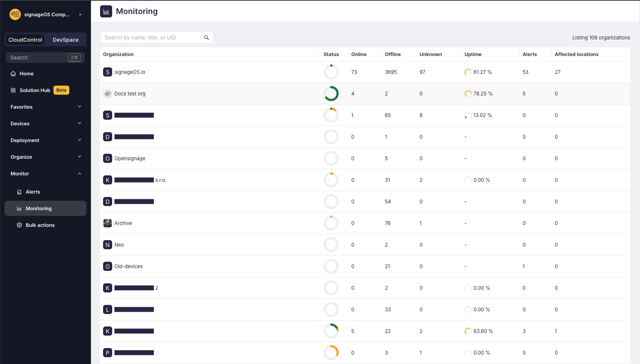Open the Opensignage organization
Viewport: 640px width, 364px height.
130,158
